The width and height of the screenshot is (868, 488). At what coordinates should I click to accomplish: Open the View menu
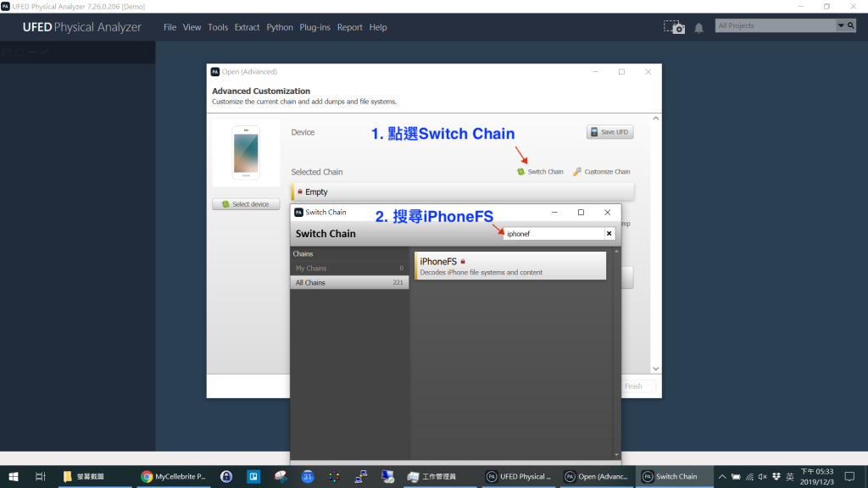(x=192, y=27)
